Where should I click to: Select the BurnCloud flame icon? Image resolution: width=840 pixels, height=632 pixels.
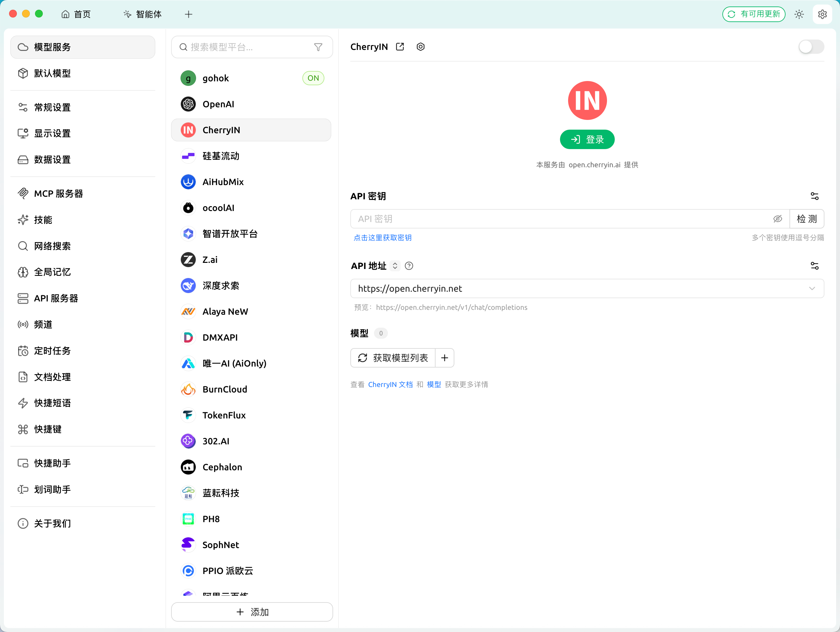click(188, 389)
